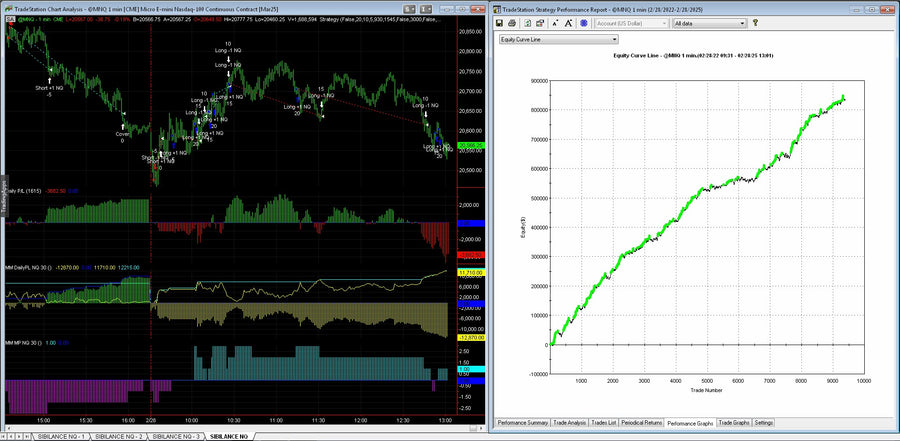The height and width of the screenshot is (441, 900).
Task: Switch to SIBILANCE NQ - 2 workspace tab
Action: tap(119, 437)
